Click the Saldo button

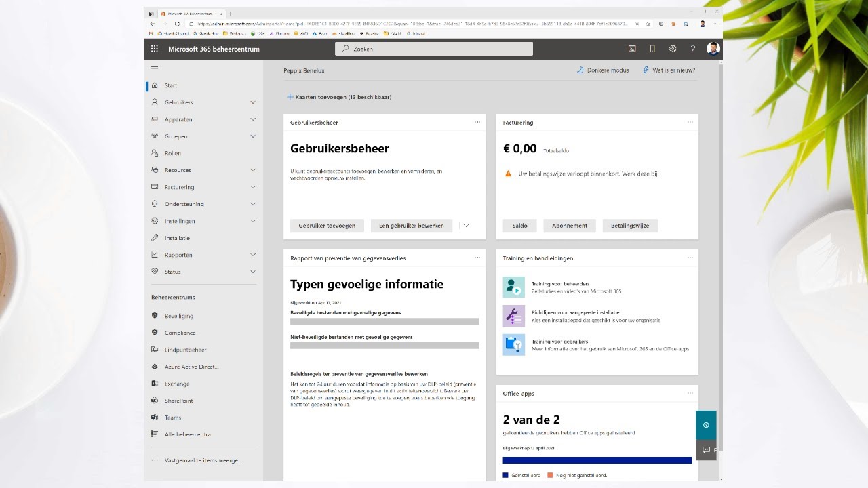coord(520,226)
